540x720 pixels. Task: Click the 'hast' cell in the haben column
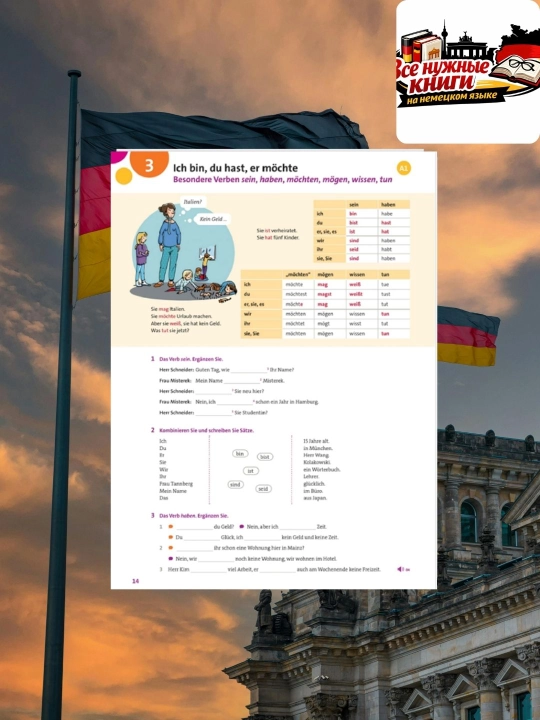[x=394, y=223]
